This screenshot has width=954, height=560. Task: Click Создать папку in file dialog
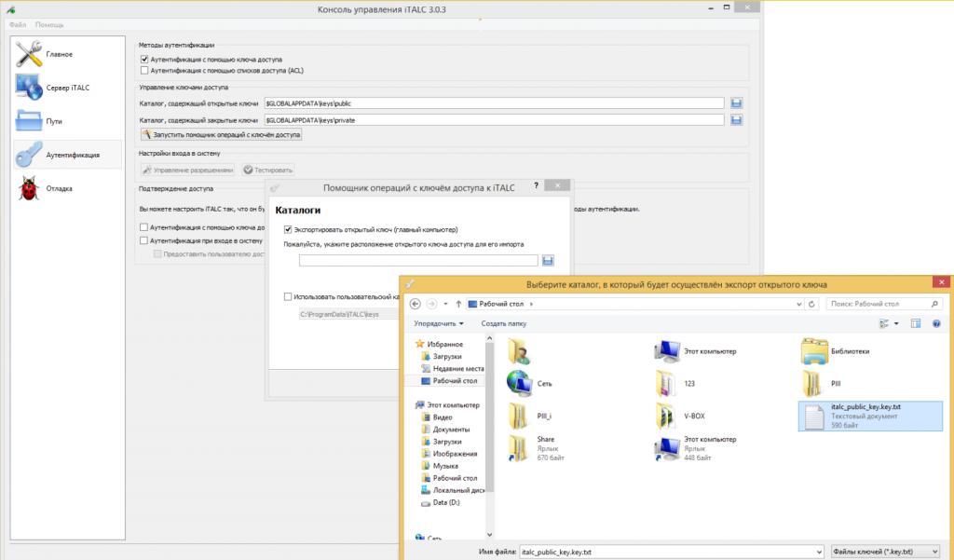point(504,324)
